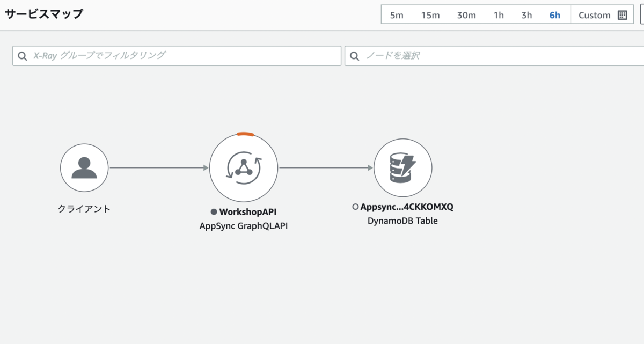Click the filled status dot beside WorkshopAPI

click(214, 212)
